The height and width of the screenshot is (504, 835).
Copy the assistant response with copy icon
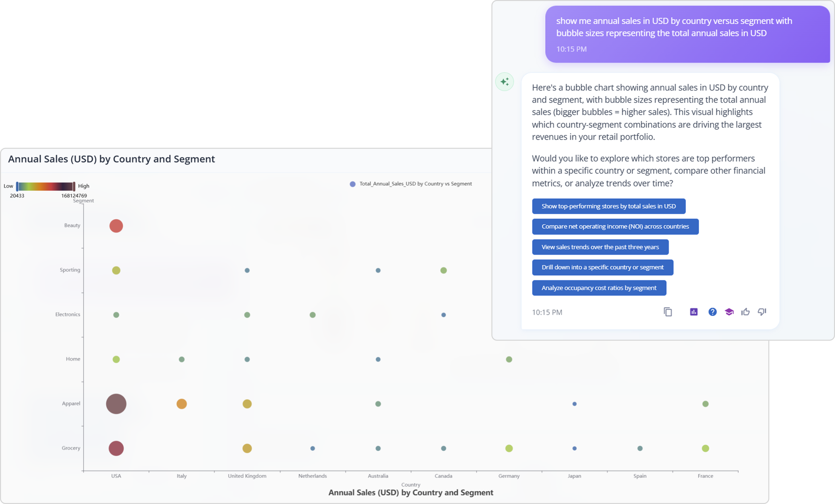(x=668, y=312)
